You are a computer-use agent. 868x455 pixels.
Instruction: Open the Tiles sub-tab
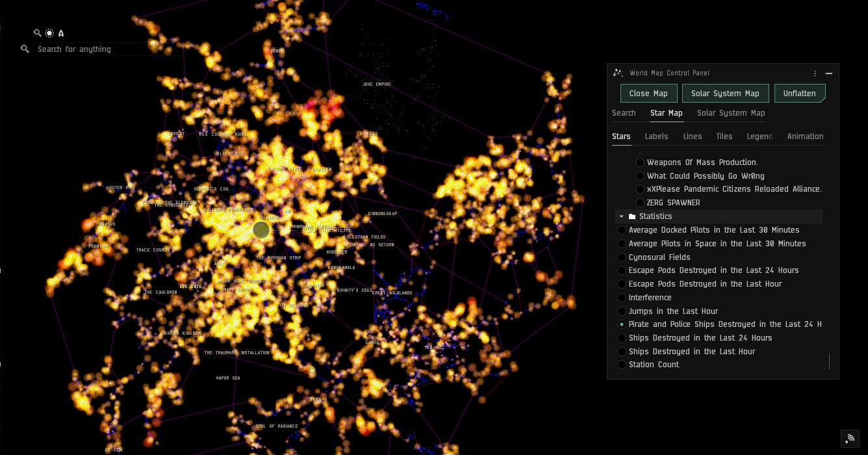[x=724, y=136]
